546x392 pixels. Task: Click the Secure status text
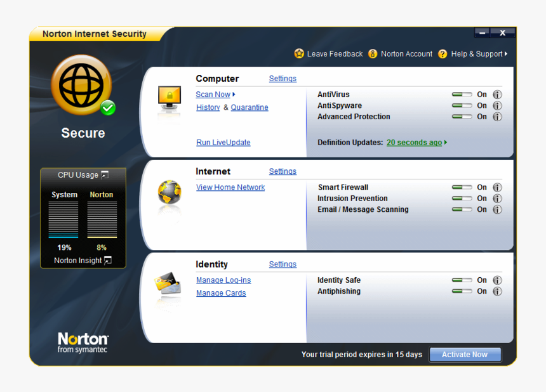pyautogui.click(x=83, y=133)
